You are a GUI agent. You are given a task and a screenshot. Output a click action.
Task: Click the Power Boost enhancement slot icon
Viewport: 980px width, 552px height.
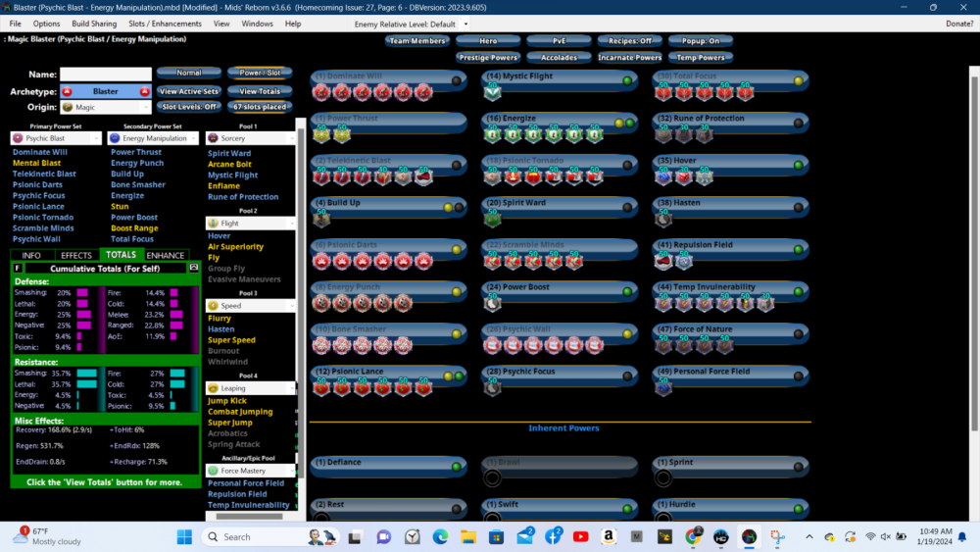(492, 305)
